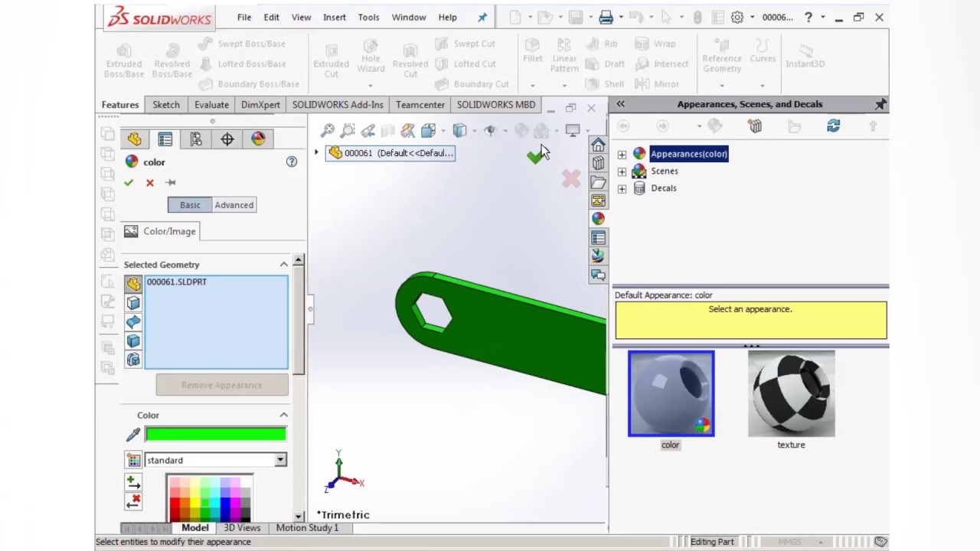The image size is (980, 551).
Task: Enable the Select Bodies filter
Action: pos(133,341)
